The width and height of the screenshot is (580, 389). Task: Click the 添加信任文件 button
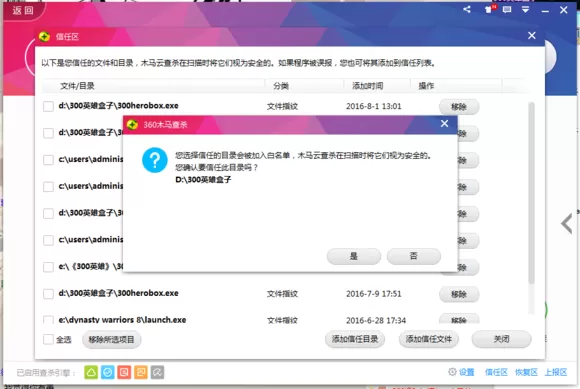429,339
